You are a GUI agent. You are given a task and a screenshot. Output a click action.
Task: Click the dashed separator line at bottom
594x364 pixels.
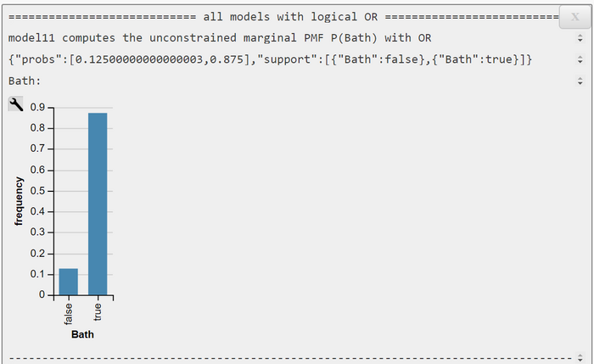click(290, 357)
